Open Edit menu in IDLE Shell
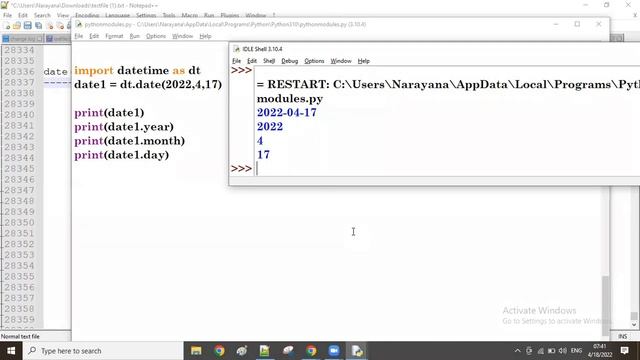The image size is (640, 360). (252, 61)
